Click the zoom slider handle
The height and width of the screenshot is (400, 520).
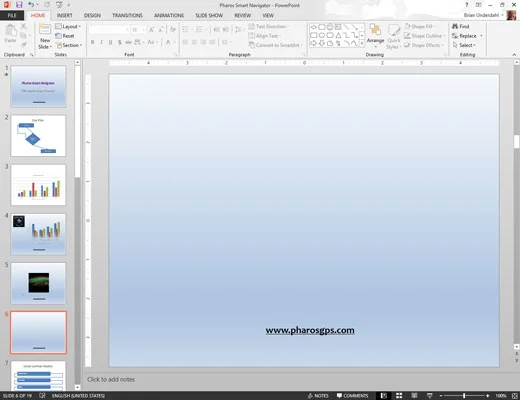[x=464, y=396]
